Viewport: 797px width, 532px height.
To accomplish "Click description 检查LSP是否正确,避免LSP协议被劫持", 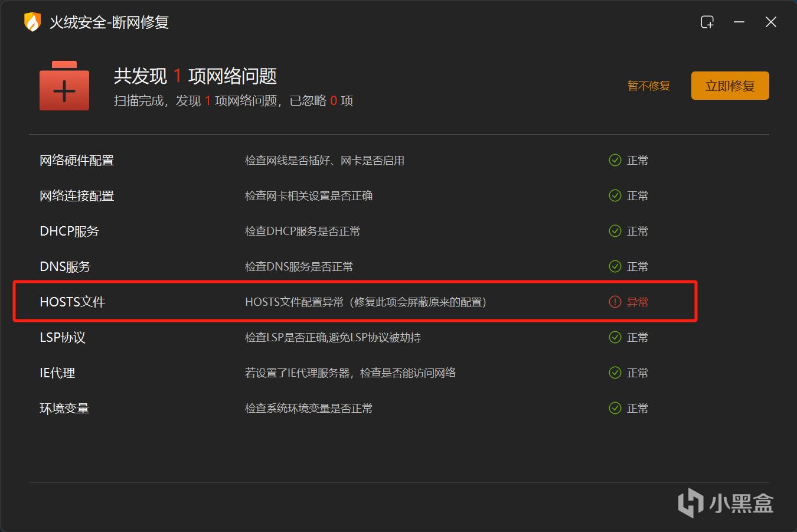I will (x=333, y=337).
